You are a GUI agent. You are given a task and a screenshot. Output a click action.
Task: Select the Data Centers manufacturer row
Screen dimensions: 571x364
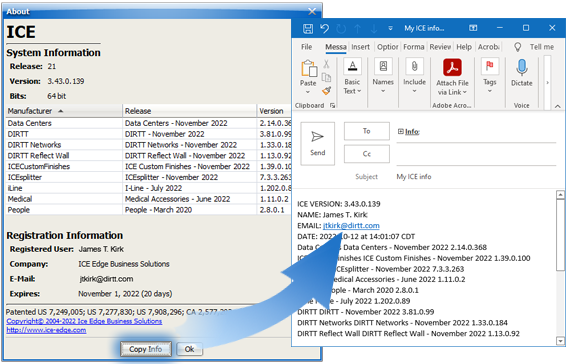click(149, 123)
